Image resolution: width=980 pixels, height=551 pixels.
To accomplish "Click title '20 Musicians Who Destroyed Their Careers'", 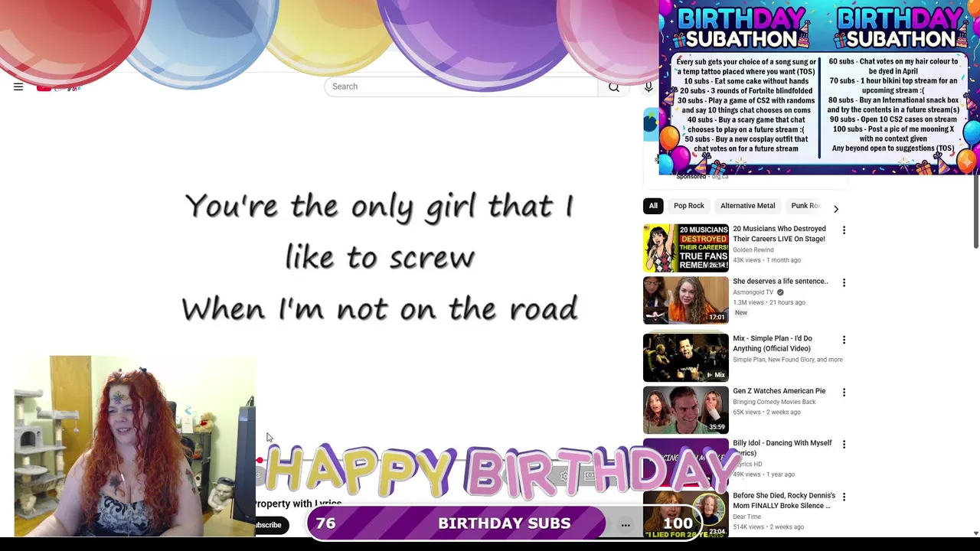I will point(779,233).
